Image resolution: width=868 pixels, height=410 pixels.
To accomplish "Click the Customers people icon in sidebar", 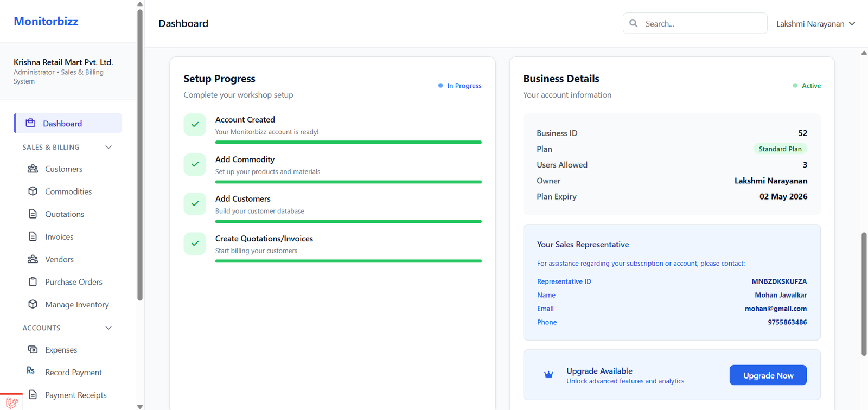I will 33,169.
